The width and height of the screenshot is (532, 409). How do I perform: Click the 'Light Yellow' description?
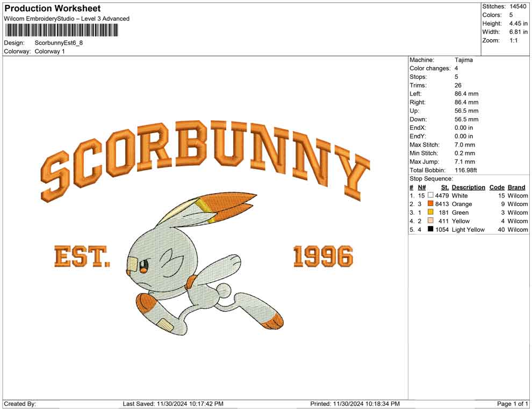click(x=468, y=229)
